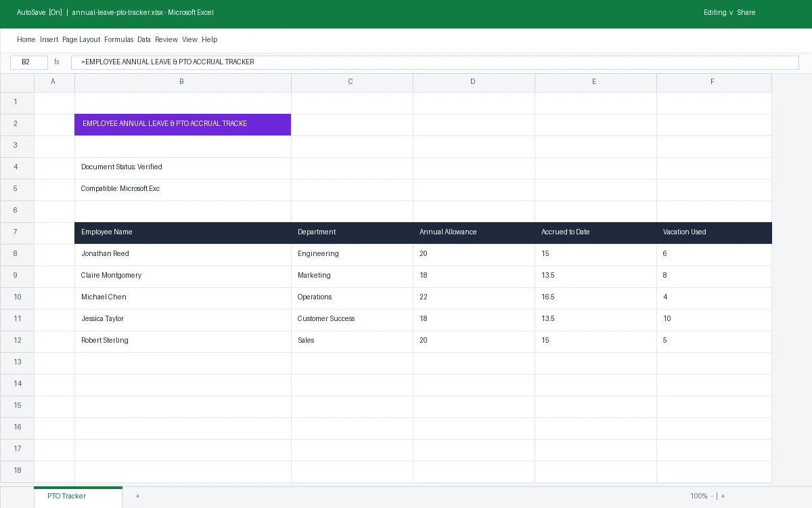Open the Name Box showing B2
This screenshot has height=508, width=812.
pyautogui.click(x=29, y=62)
